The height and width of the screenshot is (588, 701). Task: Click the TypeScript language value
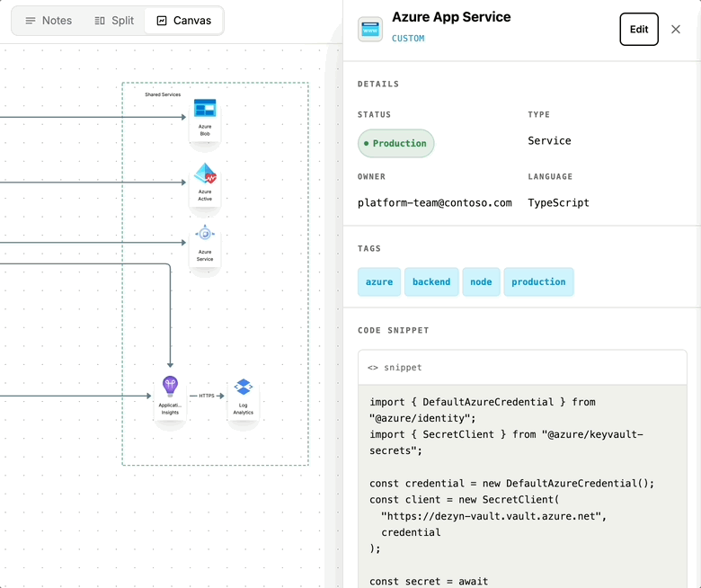click(558, 203)
